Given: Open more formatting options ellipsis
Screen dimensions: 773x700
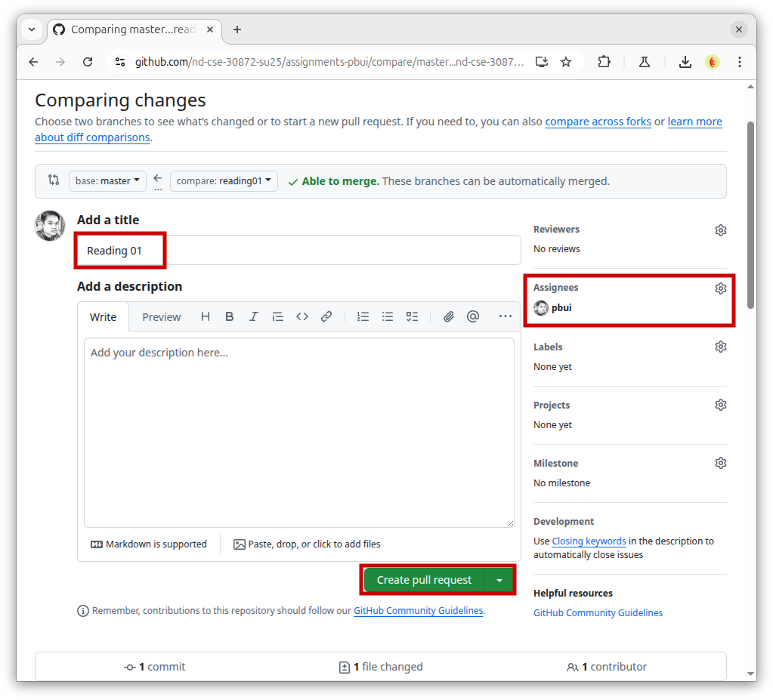Looking at the screenshot, I should coord(506,316).
